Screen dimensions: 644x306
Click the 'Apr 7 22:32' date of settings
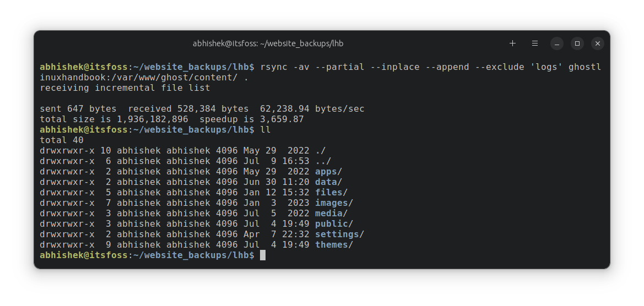277,234
